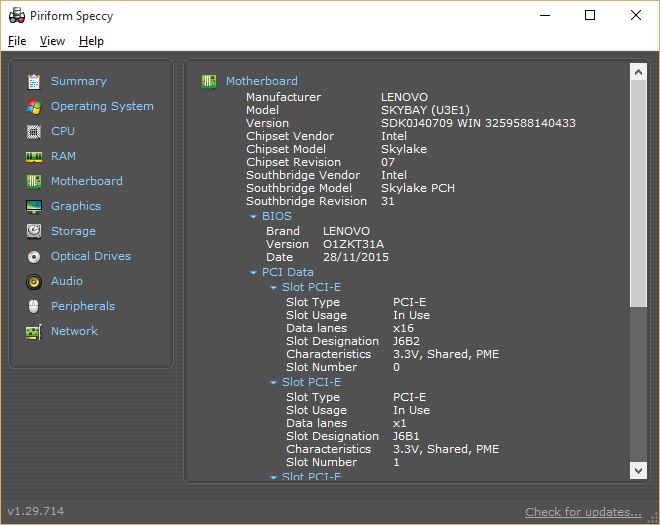Click the Motherboard heading icon in main panel
660x525 pixels.
pyautogui.click(x=209, y=81)
